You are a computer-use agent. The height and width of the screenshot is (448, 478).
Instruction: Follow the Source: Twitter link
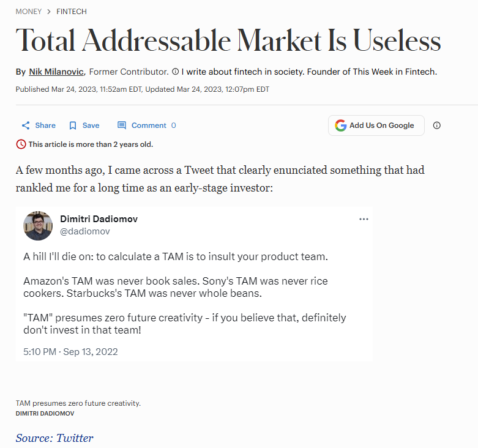coord(54,438)
